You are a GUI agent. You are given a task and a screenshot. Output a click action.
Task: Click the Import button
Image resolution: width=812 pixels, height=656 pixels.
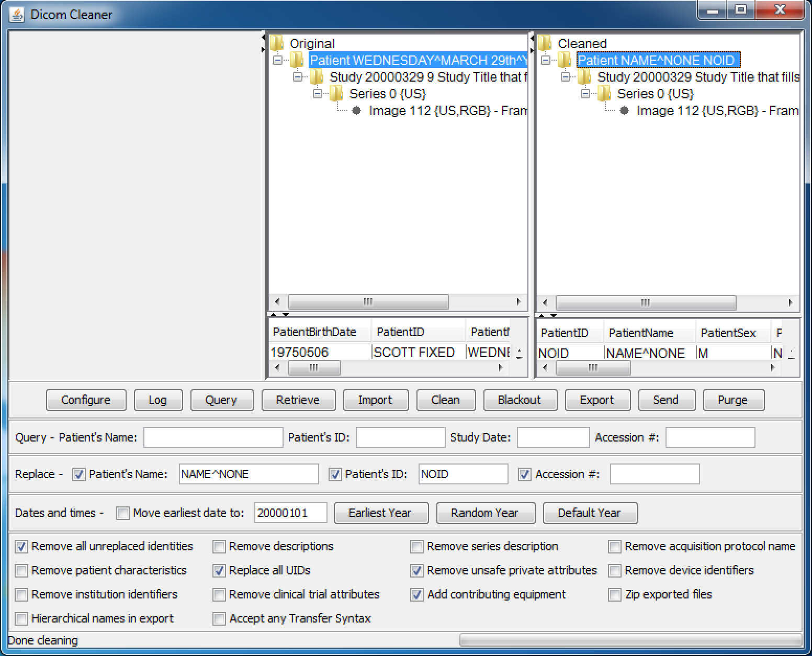375,400
